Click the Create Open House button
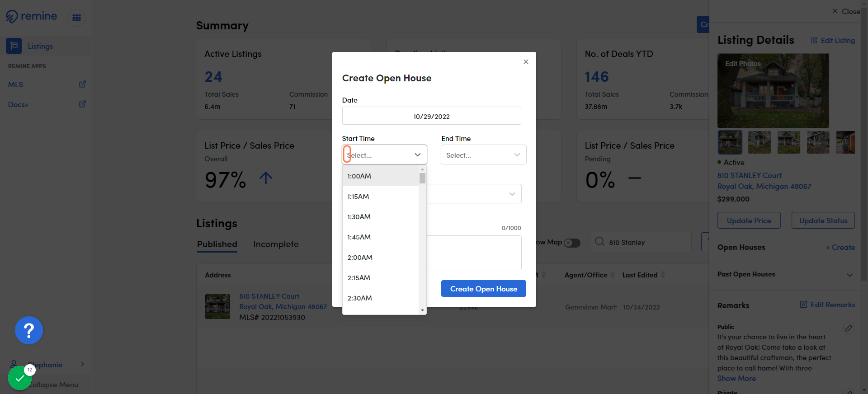 [483, 289]
